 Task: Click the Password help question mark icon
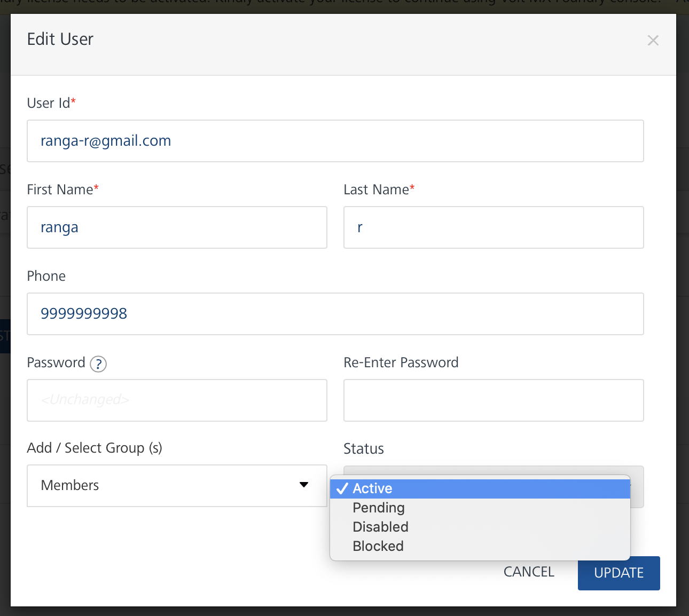click(x=98, y=364)
